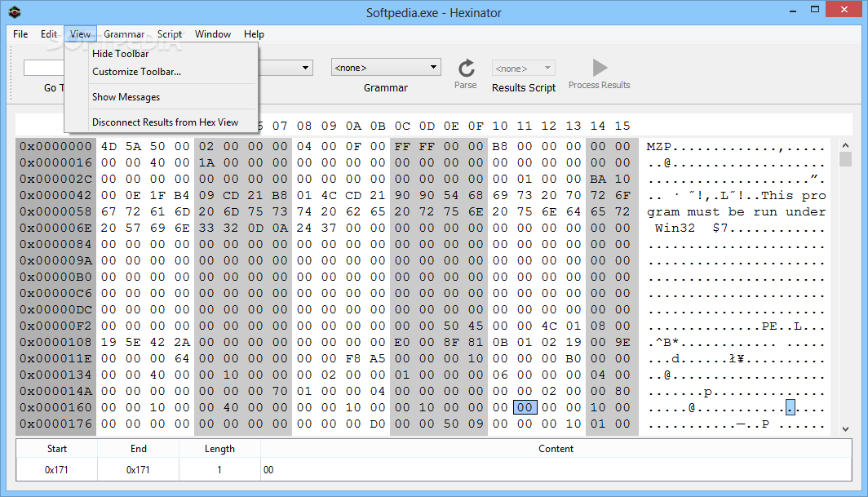Click the Hexinator app icon in title bar
Screen dimensions: 868x497
(x=15, y=12)
